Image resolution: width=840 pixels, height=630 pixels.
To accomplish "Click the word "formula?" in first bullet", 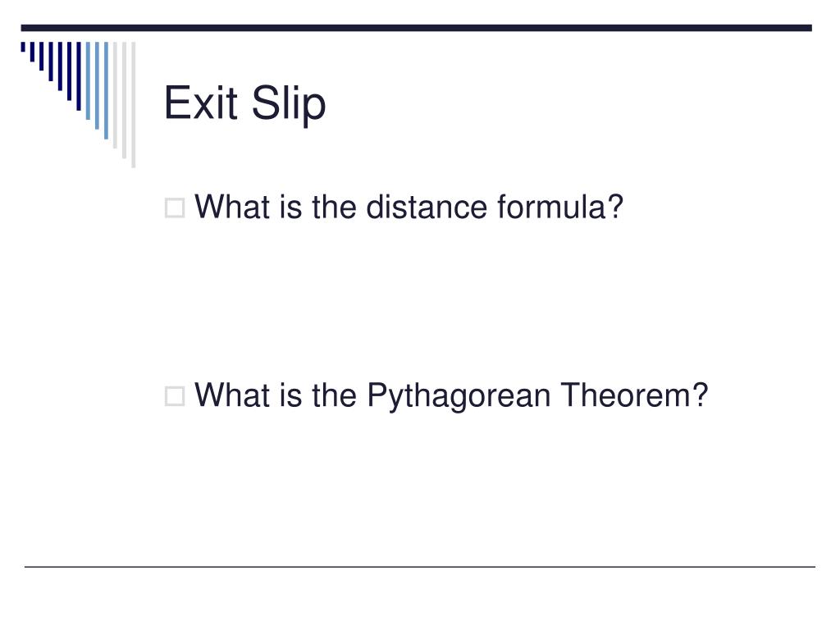I will click(560, 207).
